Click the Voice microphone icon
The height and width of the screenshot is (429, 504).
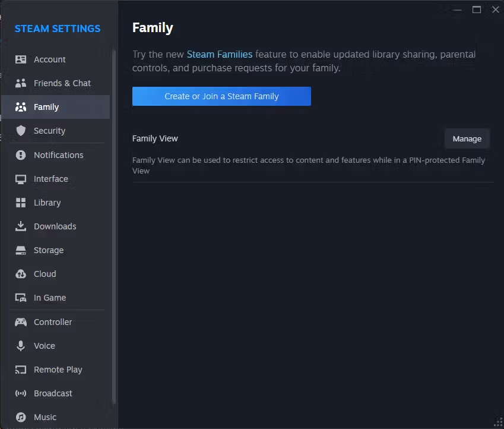point(21,346)
